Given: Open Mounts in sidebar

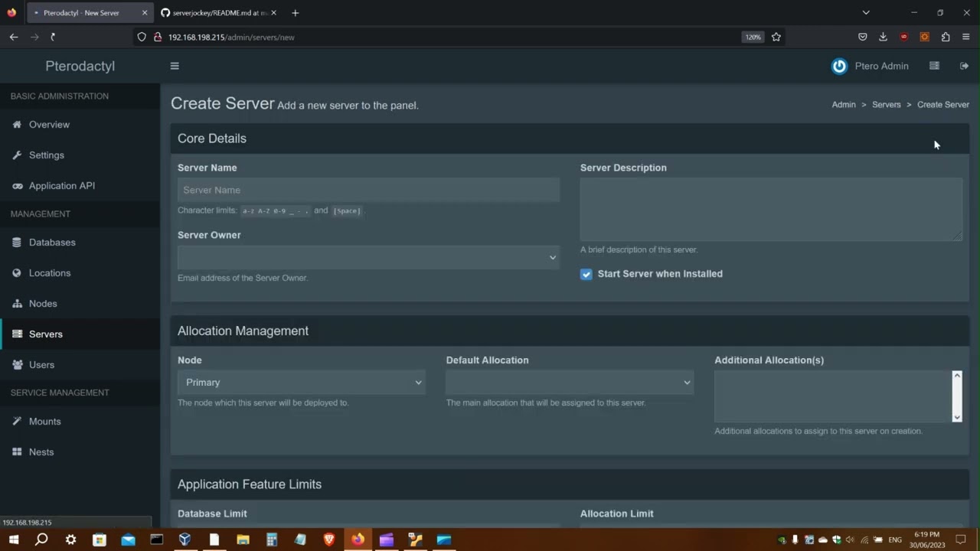Looking at the screenshot, I should 44,422.
